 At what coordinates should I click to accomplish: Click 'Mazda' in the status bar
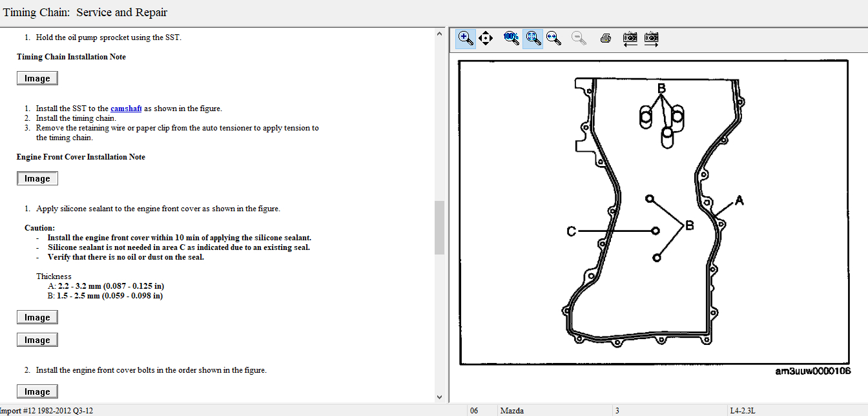512,410
